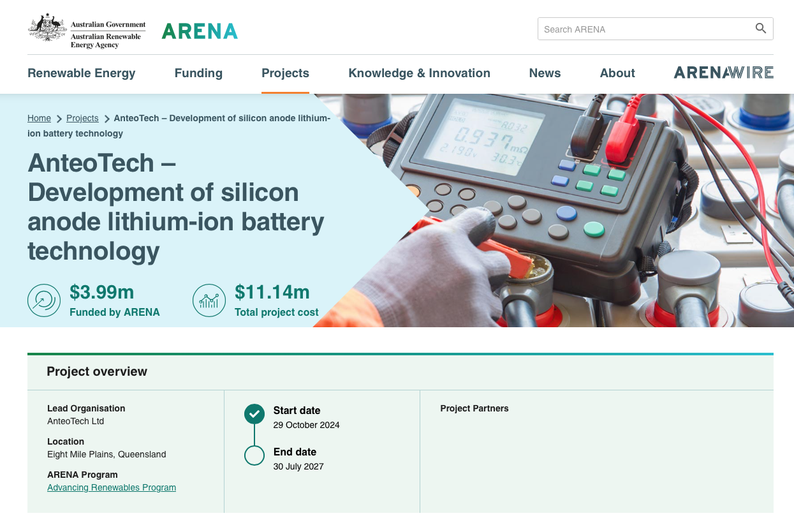The image size is (794, 532).
Task: Click the ARENA Program label
Action: [82, 475]
